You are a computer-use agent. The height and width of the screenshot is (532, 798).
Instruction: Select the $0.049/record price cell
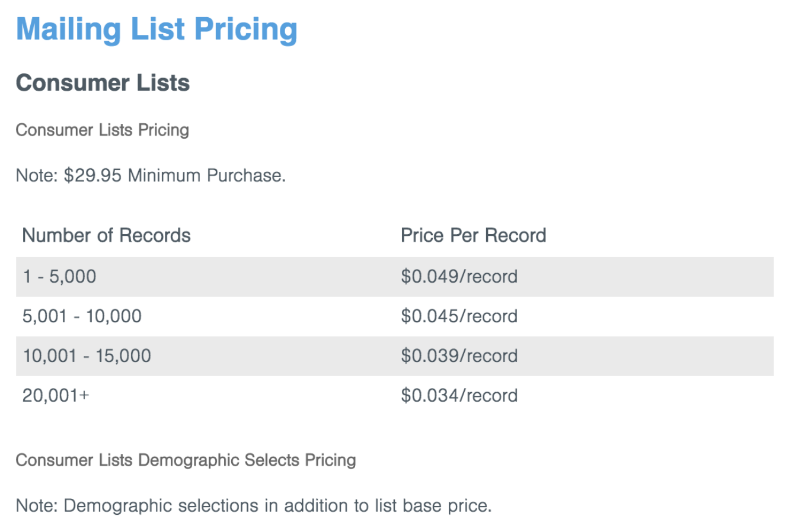[x=459, y=276]
